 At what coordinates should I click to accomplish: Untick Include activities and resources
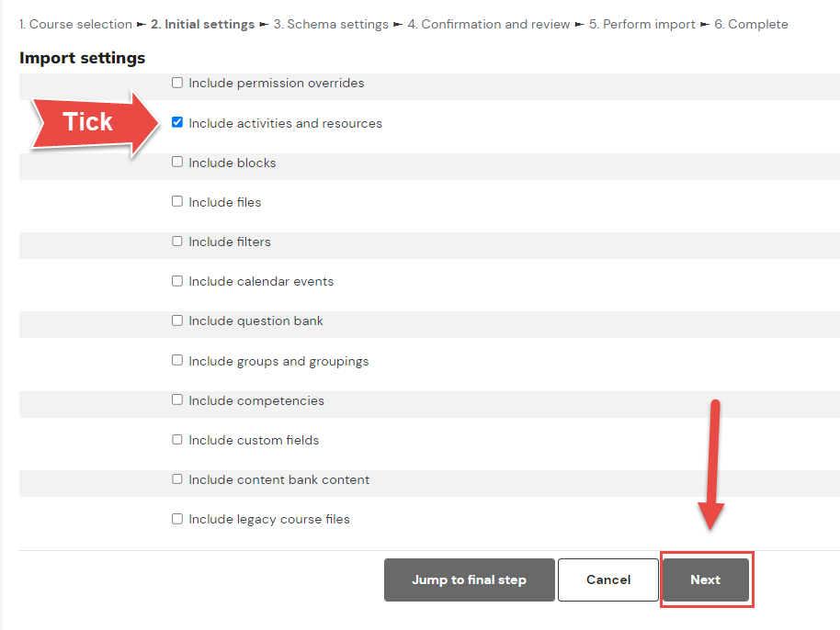coord(176,122)
